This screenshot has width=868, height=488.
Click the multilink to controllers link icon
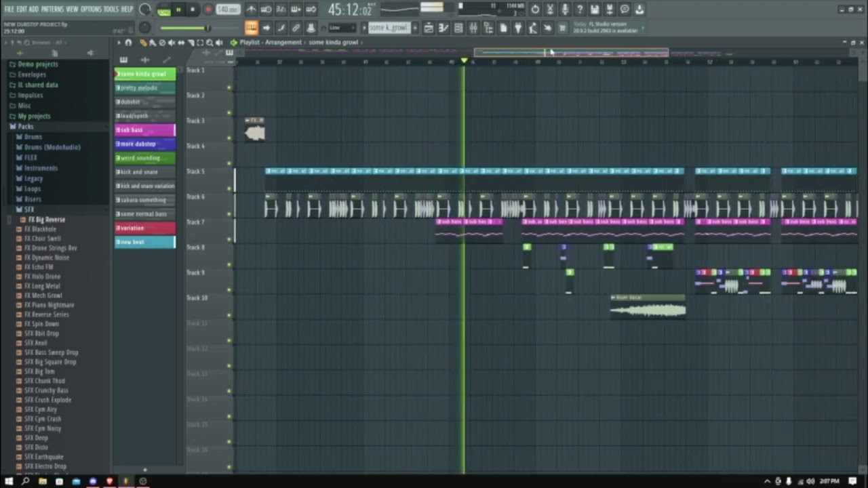click(x=296, y=28)
